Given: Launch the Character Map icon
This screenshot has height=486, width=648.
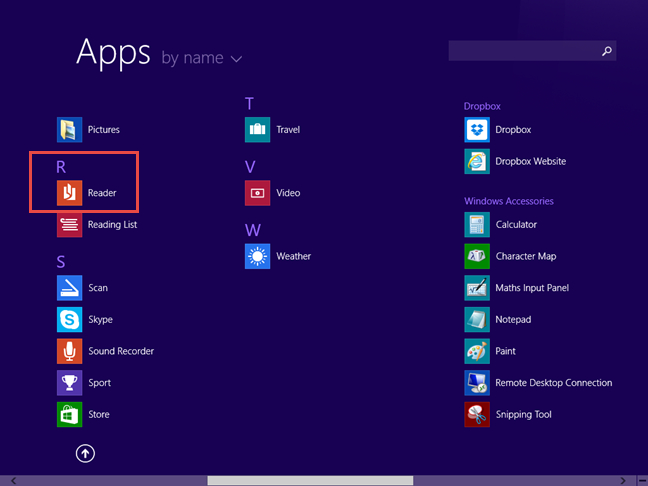Looking at the screenshot, I should [x=477, y=256].
